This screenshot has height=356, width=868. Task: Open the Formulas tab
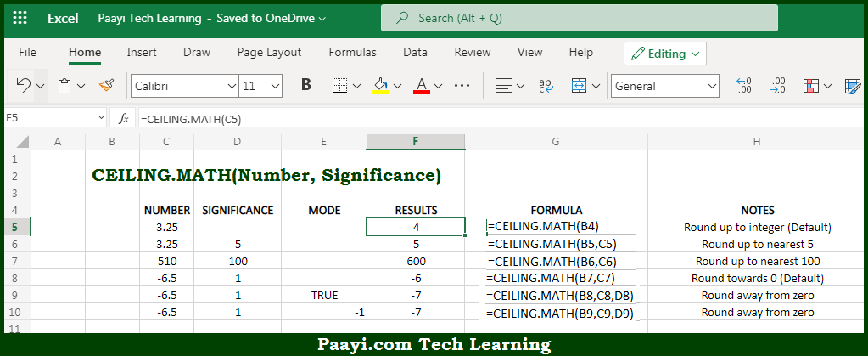(x=353, y=52)
